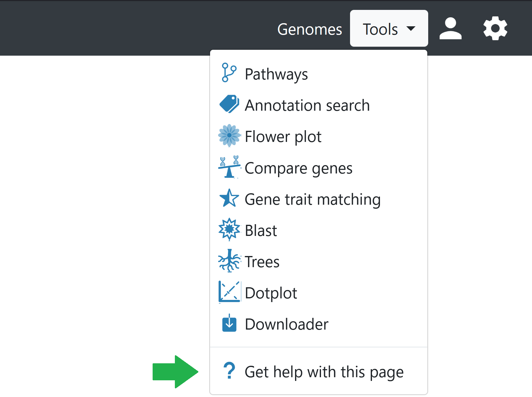Click the blue question mark help icon
This screenshot has width=532, height=397.
[229, 371]
